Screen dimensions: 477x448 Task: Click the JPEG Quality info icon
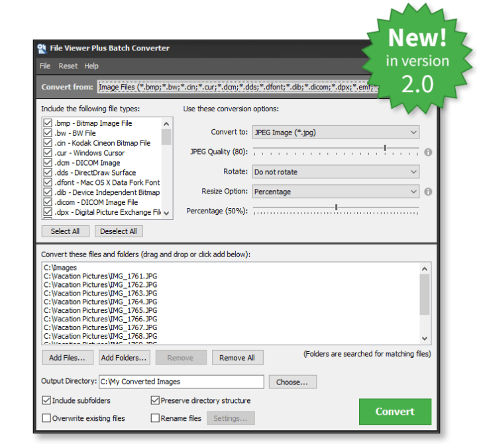tap(428, 152)
